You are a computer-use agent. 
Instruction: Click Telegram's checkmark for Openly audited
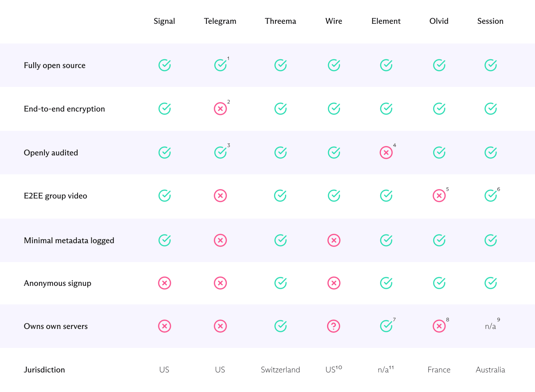[220, 153]
